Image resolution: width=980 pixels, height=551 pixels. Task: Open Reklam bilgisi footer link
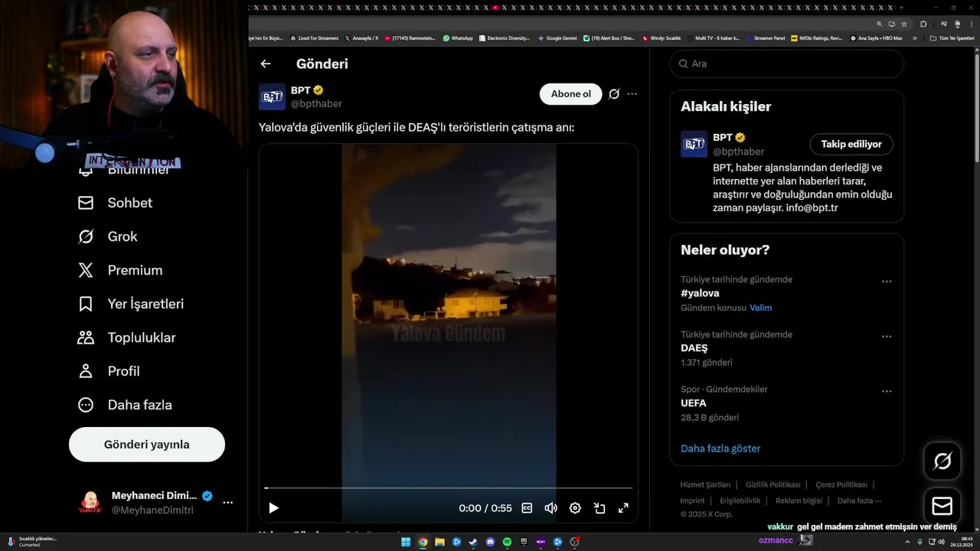click(799, 500)
